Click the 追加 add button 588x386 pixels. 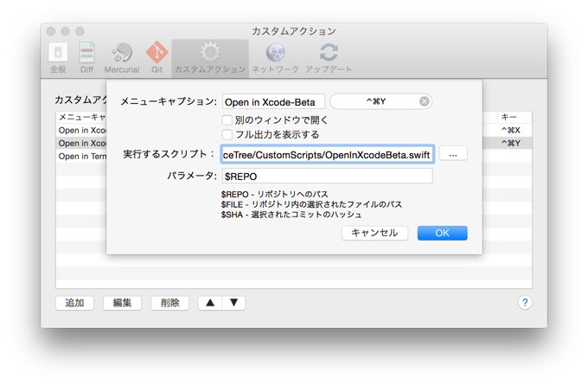[74, 303]
